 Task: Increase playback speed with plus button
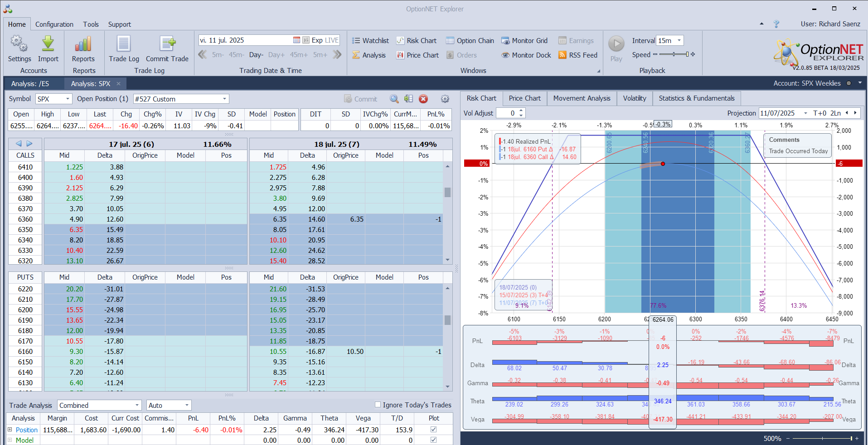(693, 54)
